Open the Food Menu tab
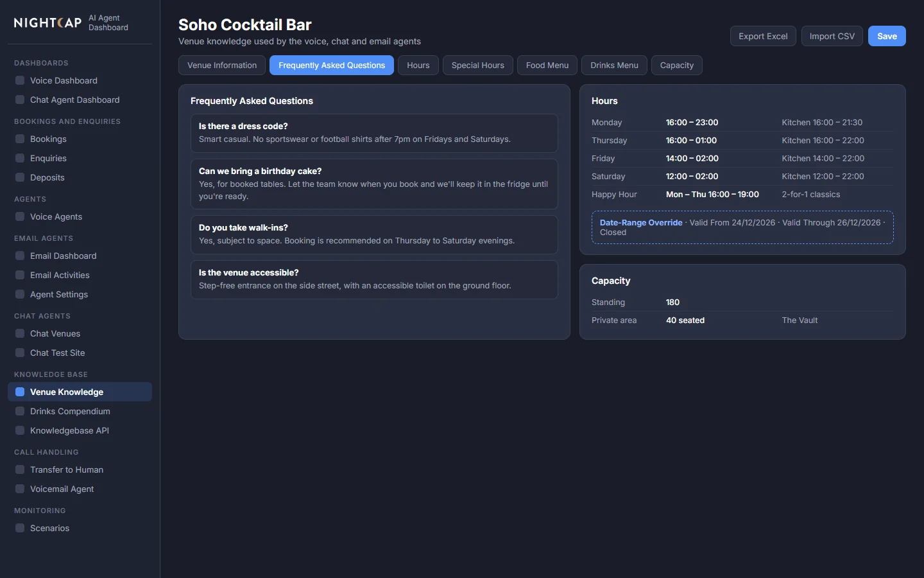 [x=547, y=66]
